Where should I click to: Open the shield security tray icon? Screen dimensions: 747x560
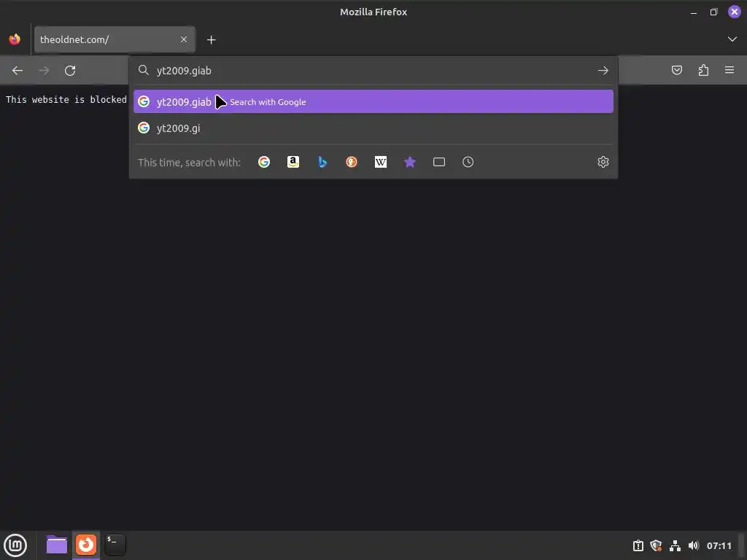pos(656,545)
